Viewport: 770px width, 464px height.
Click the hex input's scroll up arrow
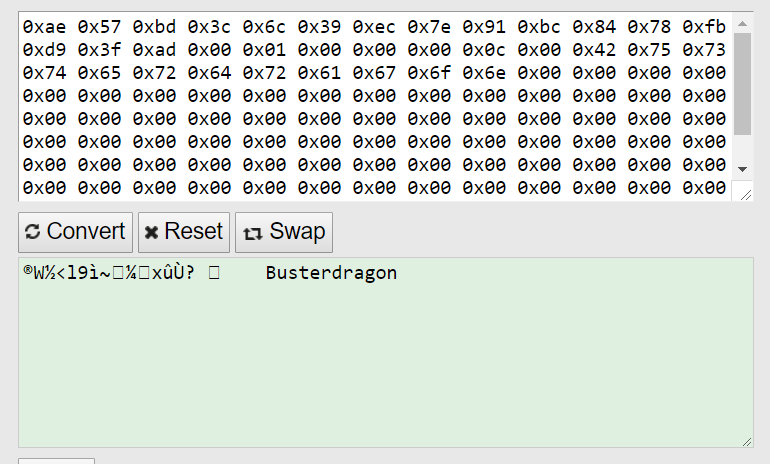click(x=742, y=24)
